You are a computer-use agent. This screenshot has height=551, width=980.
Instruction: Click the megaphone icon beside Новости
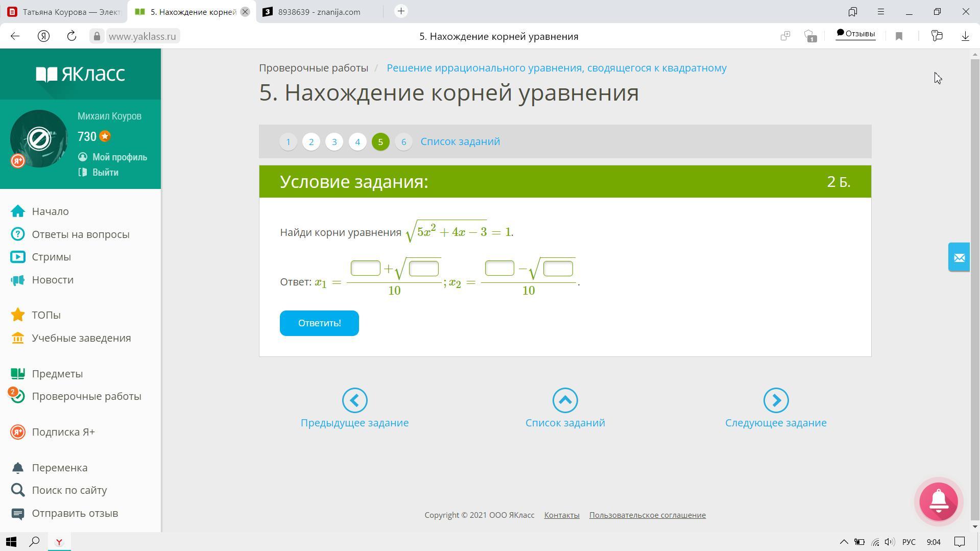pos(18,280)
